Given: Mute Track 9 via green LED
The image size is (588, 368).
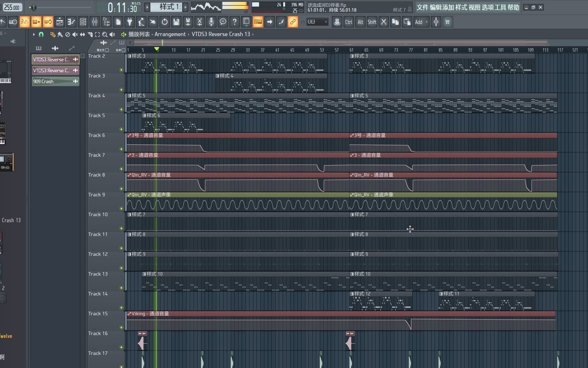Looking at the screenshot, I should [122, 209].
